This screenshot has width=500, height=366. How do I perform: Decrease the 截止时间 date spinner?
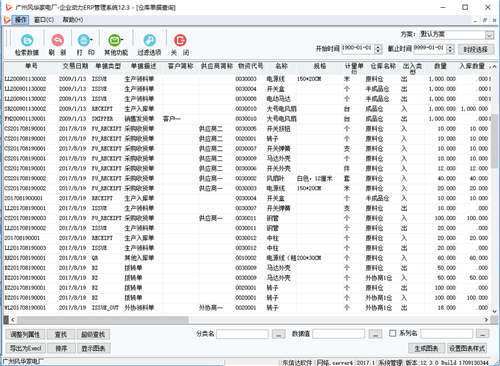click(x=450, y=51)
